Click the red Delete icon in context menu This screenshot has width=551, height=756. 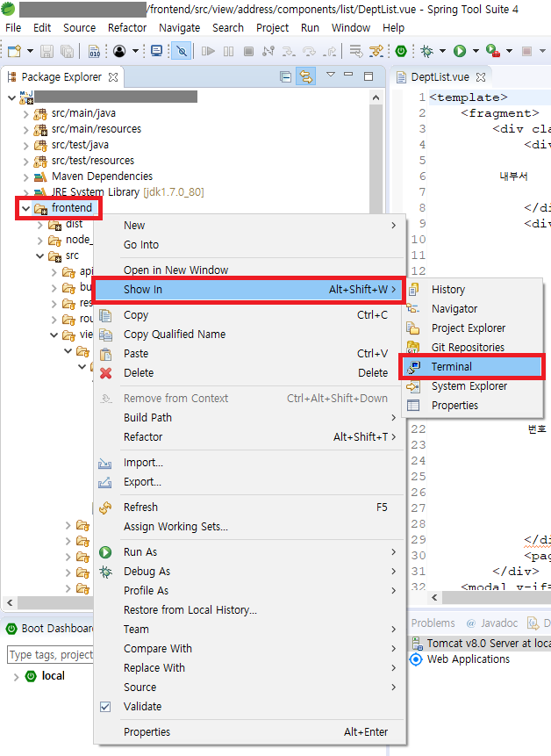(106, 373)
